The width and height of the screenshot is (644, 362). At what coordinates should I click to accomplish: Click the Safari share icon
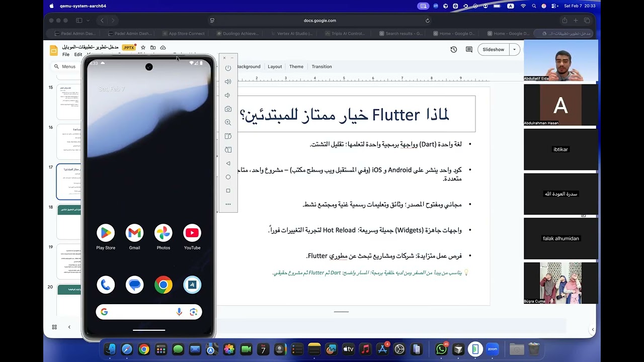[565, 21]
